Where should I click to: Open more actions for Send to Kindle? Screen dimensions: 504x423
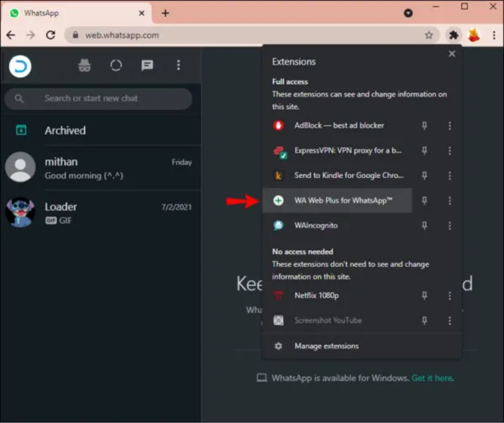click(449, 175)
